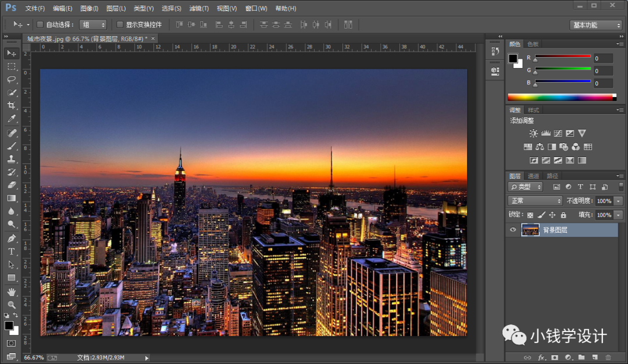Click the 背景图层 layer thumbnail
This screenshot has height=364, width=628.
pyautogui.click(x=530, y=230)
